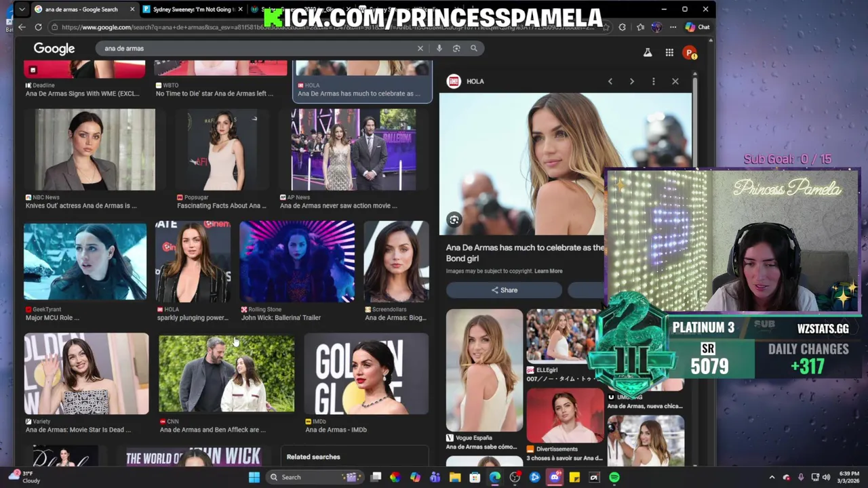Open ELLEgirl related image
This screenshot has height=488, width=868.
click(x=561, y=336)
